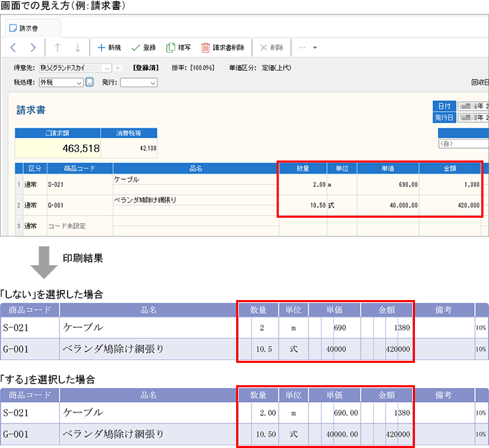
Task: Move row down with down arrow
Action: pos(78,47)
